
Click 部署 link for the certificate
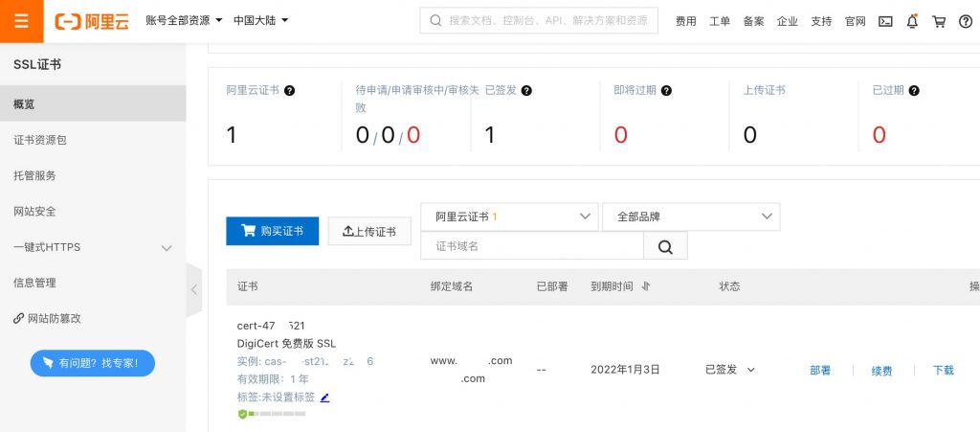[x=820, y=370]
